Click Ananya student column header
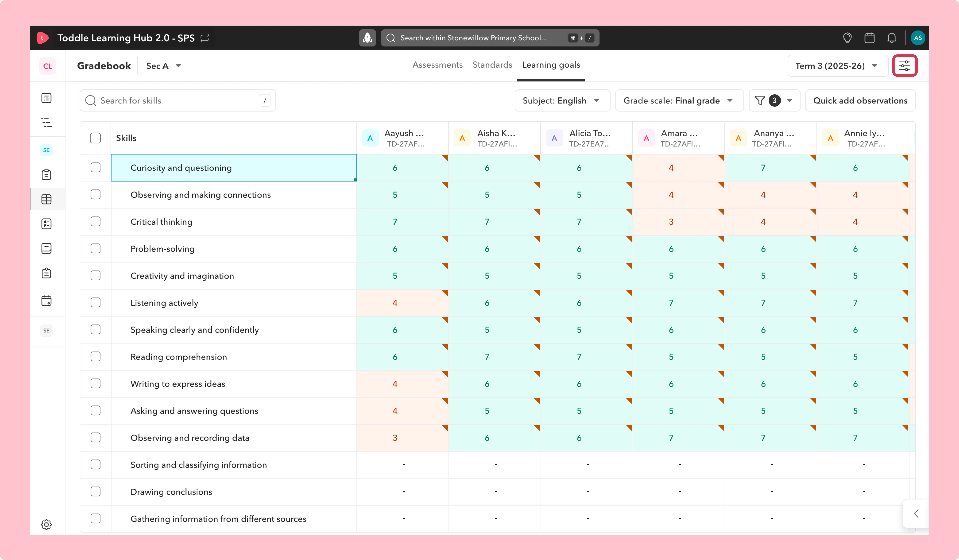Image resolution: width=959 pixels, height=560 pixels. (x=771, y=138)
